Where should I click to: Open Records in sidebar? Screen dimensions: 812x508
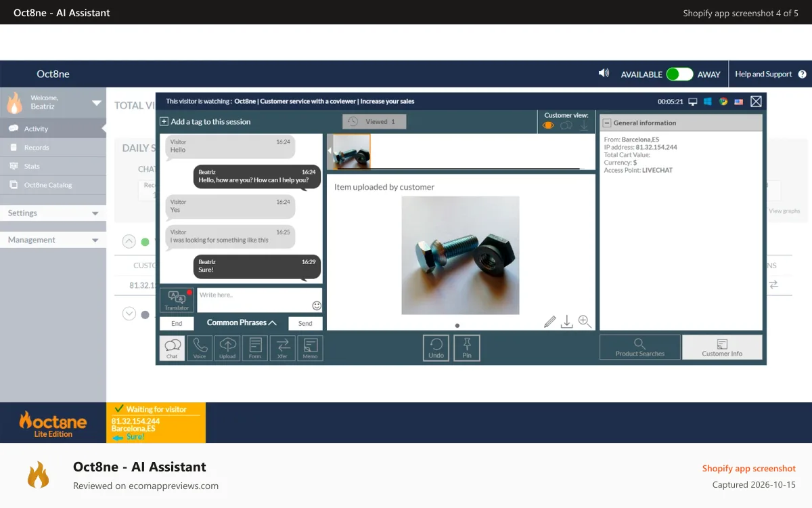53,147
